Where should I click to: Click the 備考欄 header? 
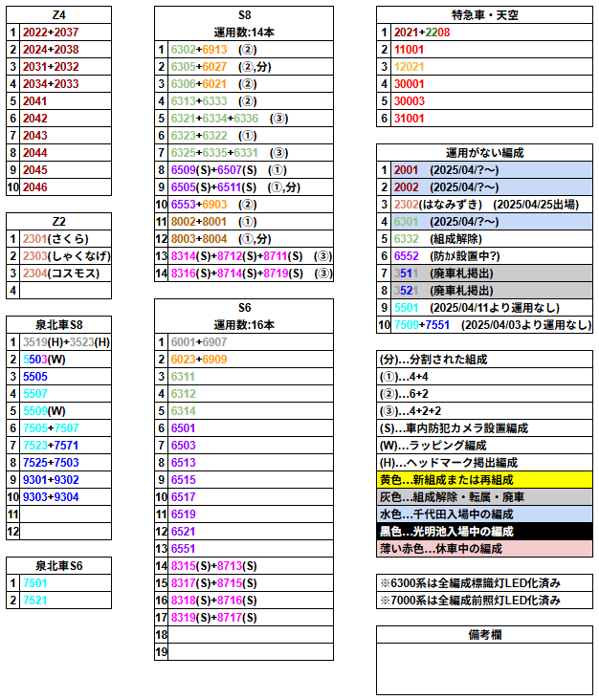484,634
